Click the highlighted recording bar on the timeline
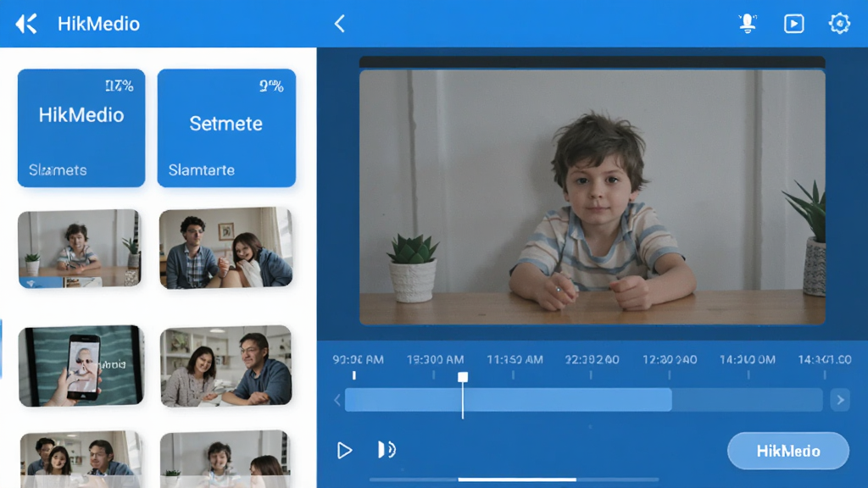This screenshot has width=868, height=488. (509, 400)
